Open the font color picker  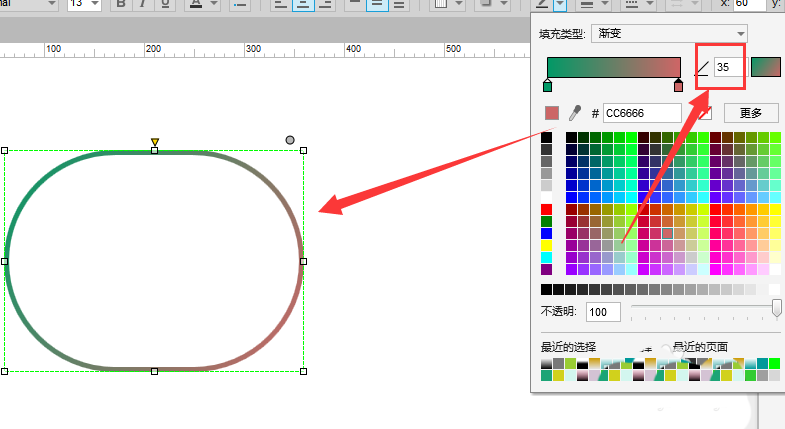(196, 5)
